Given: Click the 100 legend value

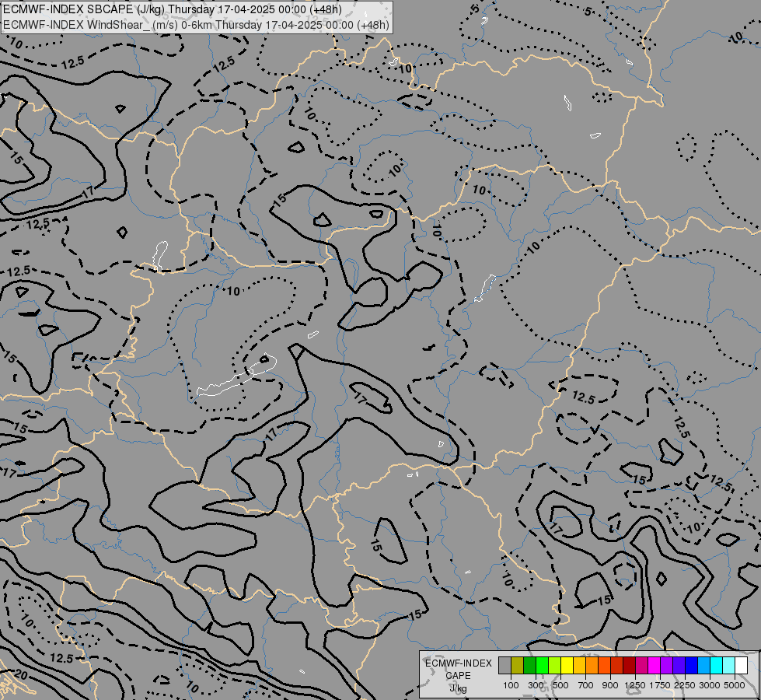Looking at the screenshot, I should click(x=511, y=685).
